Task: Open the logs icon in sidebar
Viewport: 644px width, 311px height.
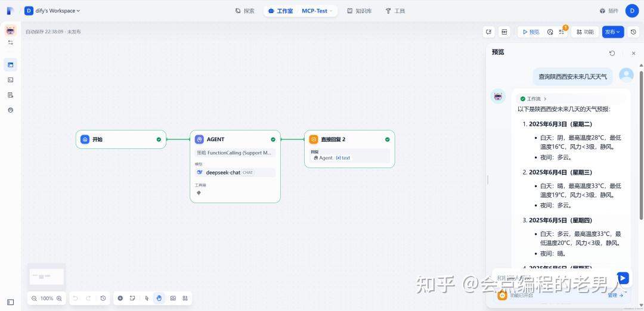Action: [11, 95]
